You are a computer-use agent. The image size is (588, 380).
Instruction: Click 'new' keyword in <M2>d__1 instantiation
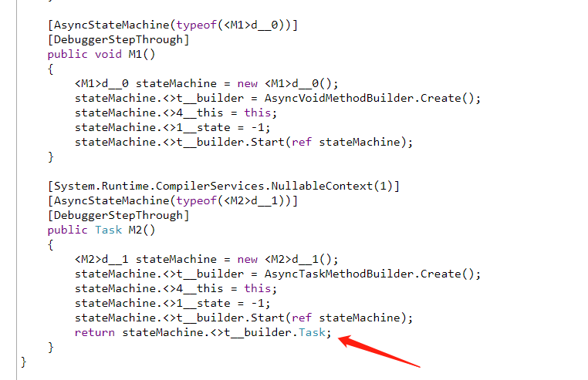coord(248,259)
